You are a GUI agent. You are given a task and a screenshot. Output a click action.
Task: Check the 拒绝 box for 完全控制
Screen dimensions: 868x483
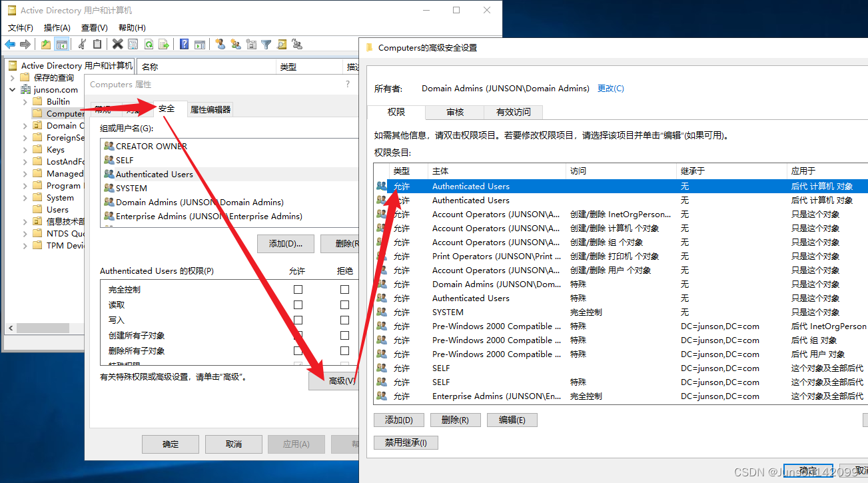[344, 289]
